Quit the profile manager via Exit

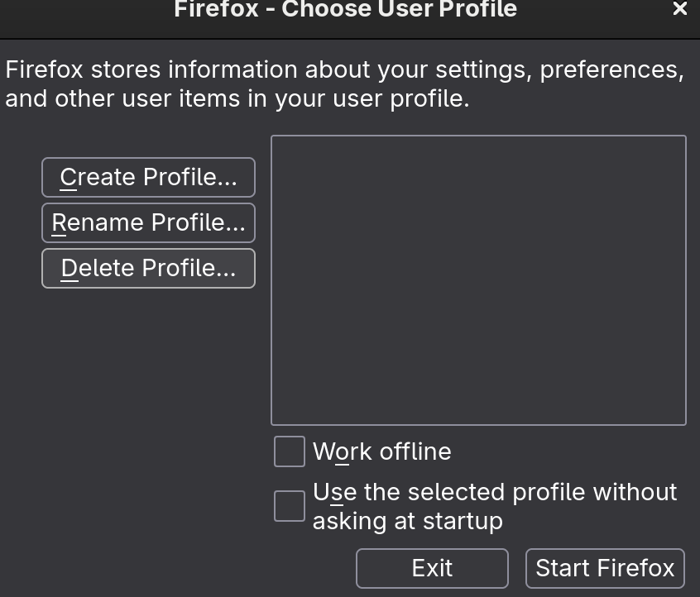pos(432,569)
